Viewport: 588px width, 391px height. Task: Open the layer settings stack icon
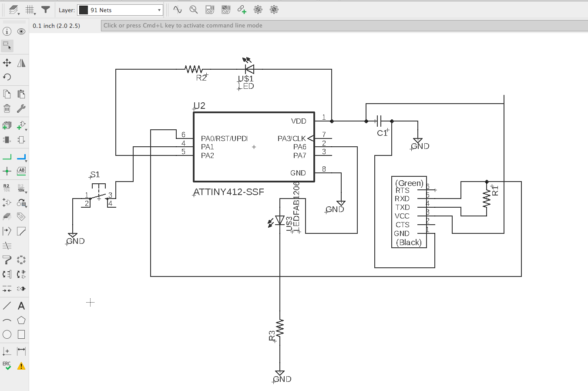(14, 10)
